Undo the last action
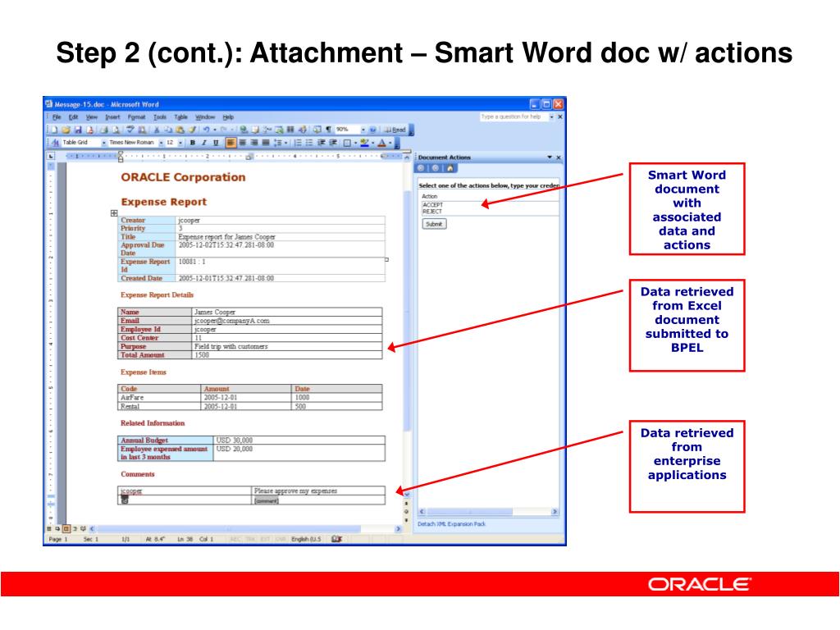 (x=206, y=130)
